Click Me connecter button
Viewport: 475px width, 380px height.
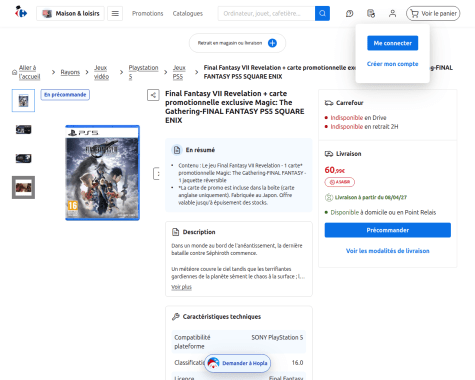pos(393,43)
